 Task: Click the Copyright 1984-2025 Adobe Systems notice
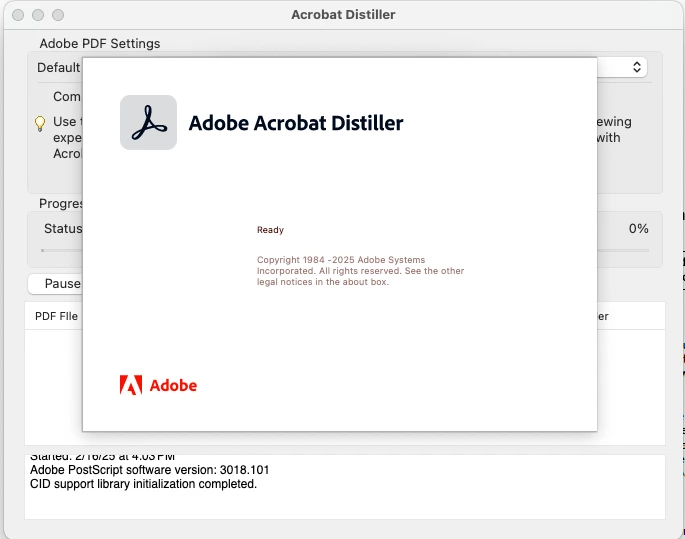point(360,271)
